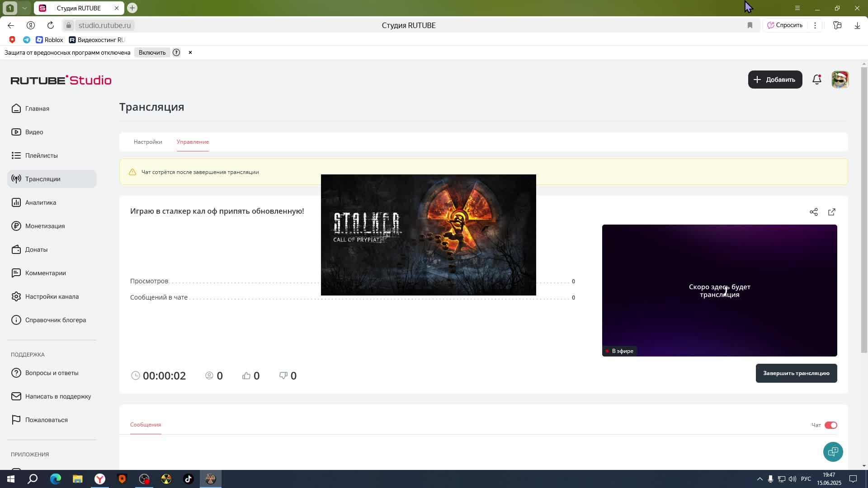The image size is (868, 488).
Task: Open TikTok from the taskbar
Action: pos(188,479)
